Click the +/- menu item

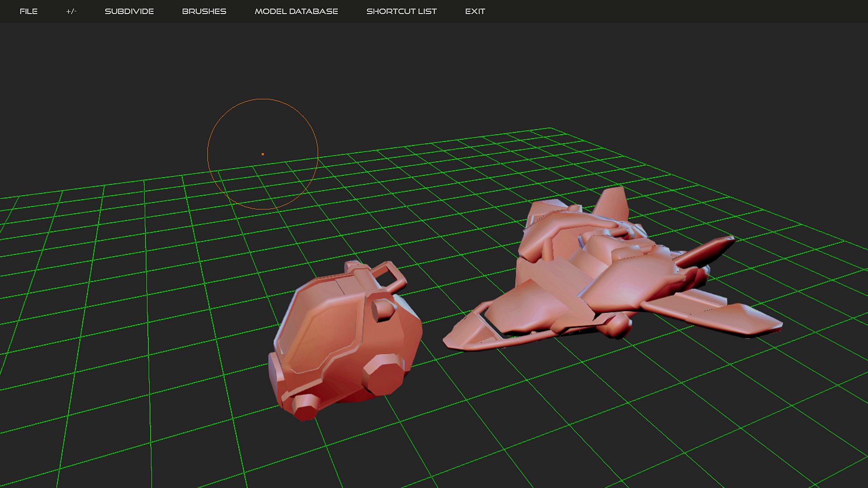tap(71, 11)
